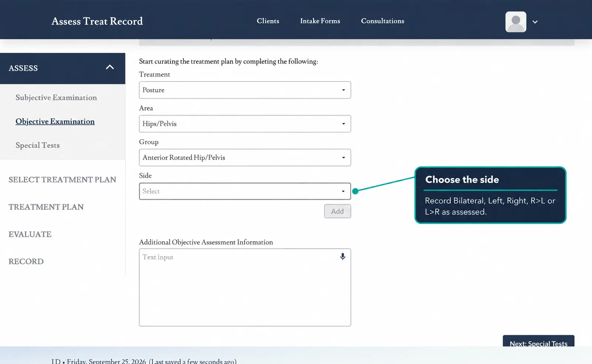Screen dimensions: 592x364
Task: Click the Add button
Action: pos(338,211)
